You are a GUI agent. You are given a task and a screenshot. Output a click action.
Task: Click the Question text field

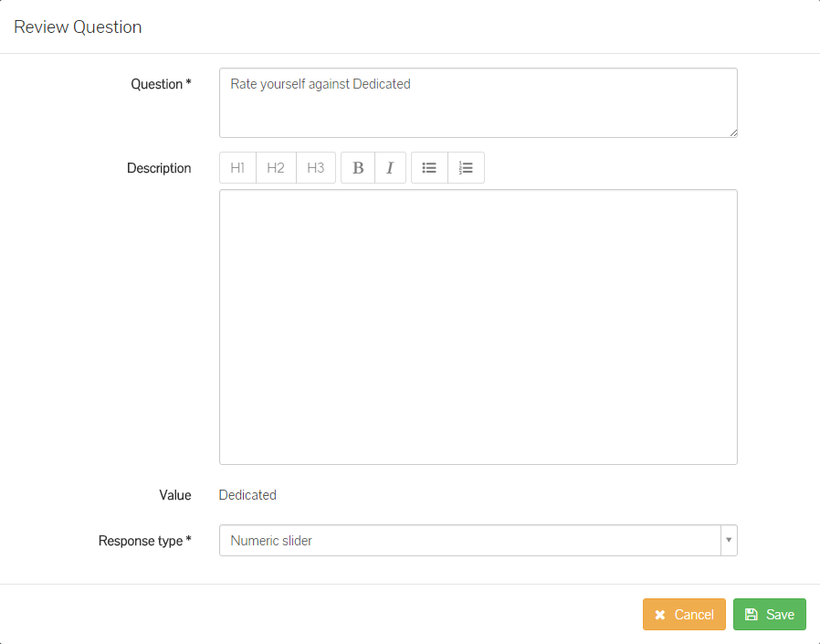tap(478, 102)
